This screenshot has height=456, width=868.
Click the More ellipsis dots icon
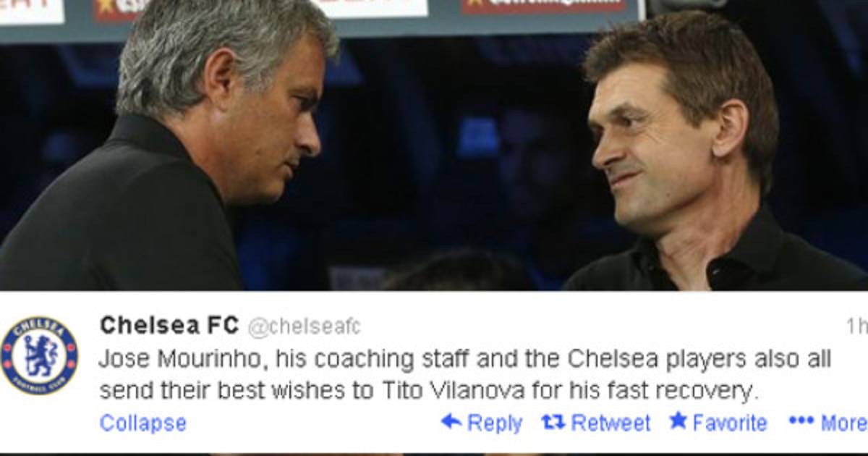coord(801,421)
